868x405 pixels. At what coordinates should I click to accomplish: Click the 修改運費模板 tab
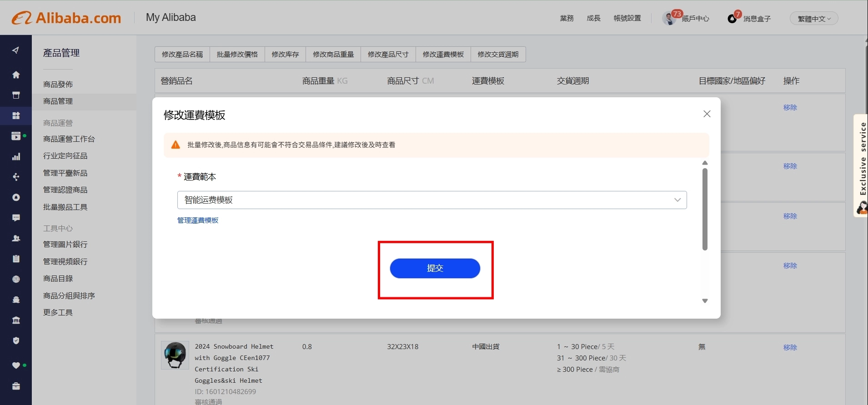[443, 54]
